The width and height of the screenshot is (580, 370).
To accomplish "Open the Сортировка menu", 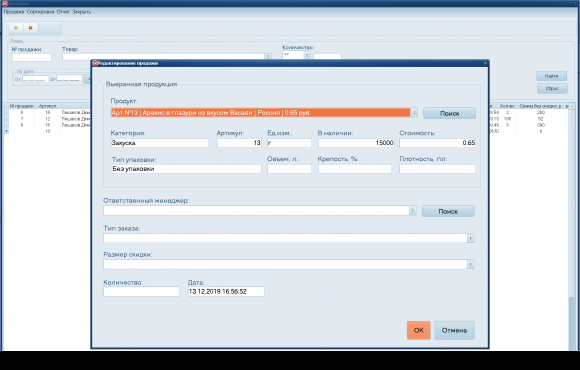I will (40, 12).
